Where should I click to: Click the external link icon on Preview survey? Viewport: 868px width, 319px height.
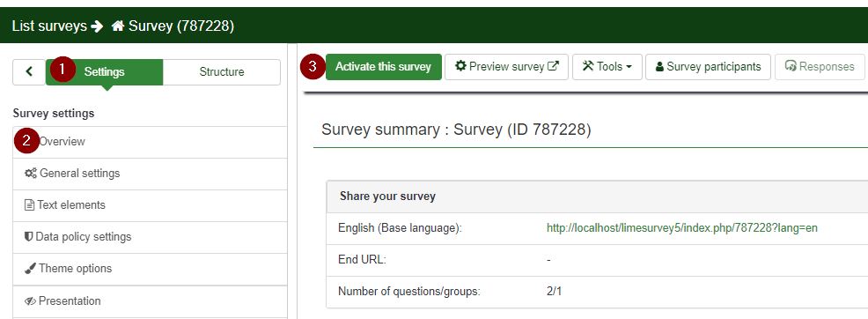pos(553,66)
